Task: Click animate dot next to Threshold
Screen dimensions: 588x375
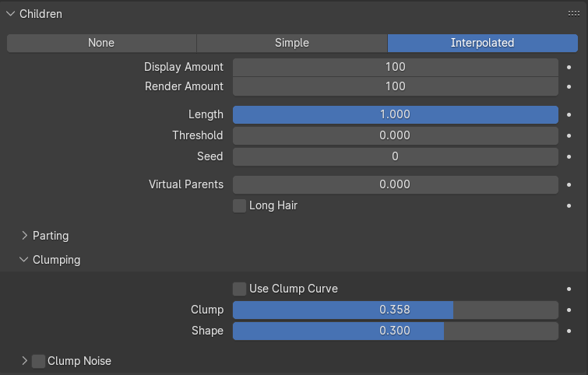Action: tap(569, 135)
